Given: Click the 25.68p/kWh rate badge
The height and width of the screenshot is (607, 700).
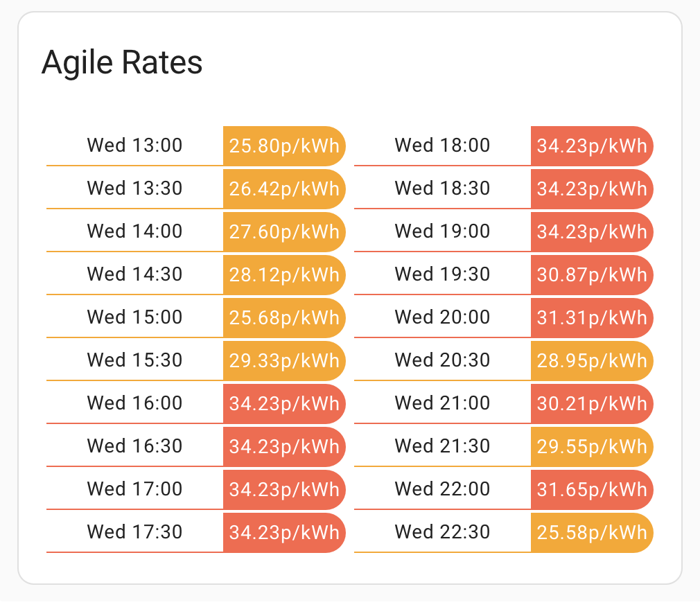Looking at the screenshot, I should 284,318.
